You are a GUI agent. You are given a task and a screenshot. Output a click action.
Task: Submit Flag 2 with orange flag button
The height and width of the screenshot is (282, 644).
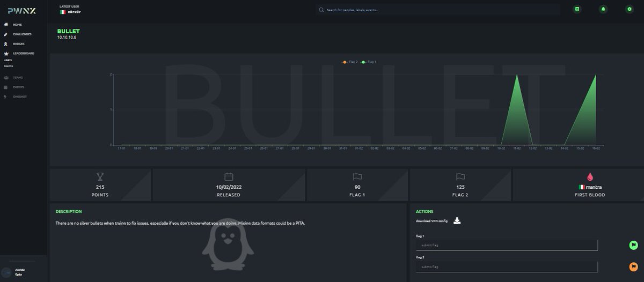[633, 266]
